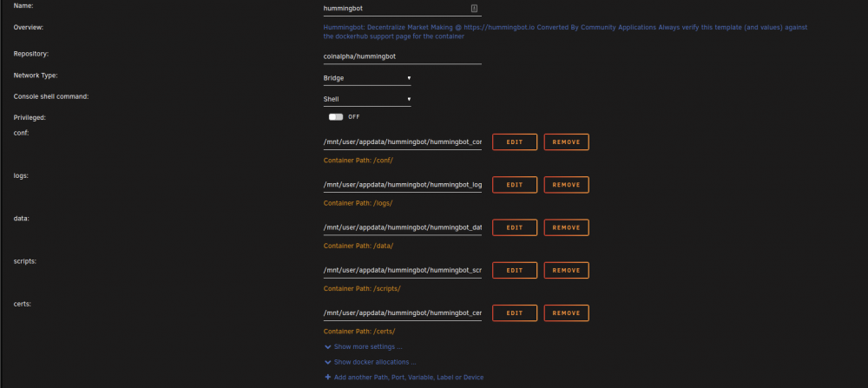Open the Network Type Bridge dropdown

point(367,78)
